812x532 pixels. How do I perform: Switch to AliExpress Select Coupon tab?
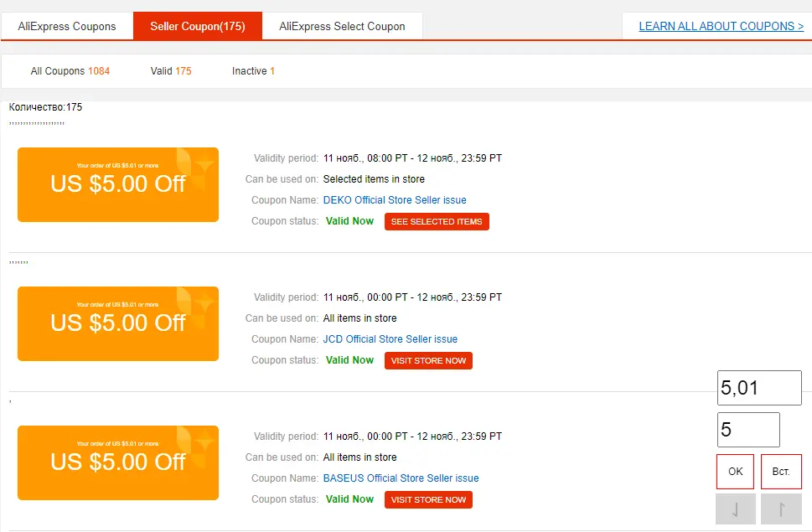[x=342, y=26]
